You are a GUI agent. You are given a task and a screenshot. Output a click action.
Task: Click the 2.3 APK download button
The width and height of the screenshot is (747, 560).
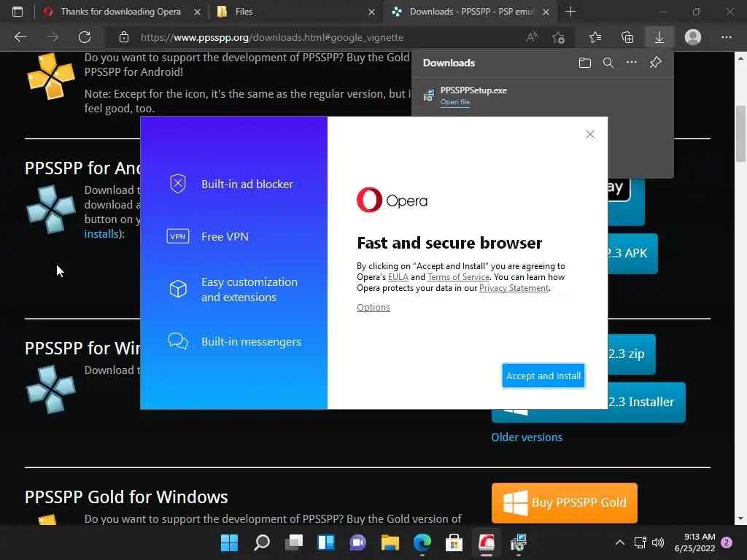coord(632,253)
